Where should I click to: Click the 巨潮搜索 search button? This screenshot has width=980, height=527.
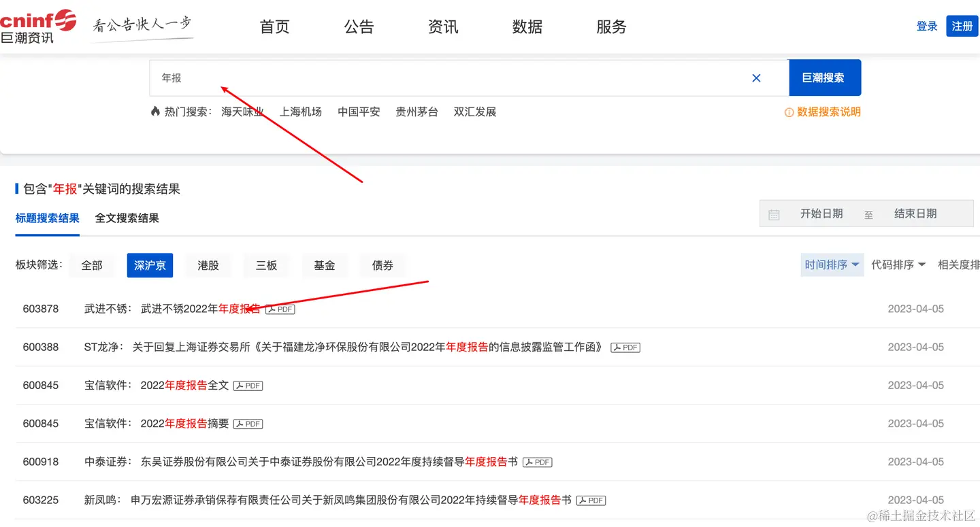[825, 78]
